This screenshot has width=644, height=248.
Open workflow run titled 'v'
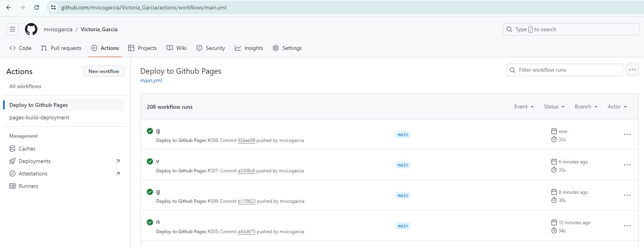coord(158,161)
